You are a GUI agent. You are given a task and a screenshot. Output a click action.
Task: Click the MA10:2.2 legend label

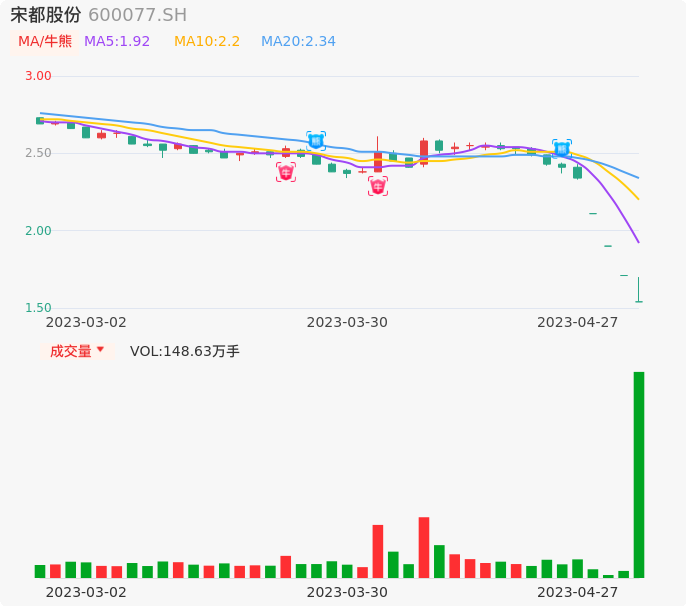207,42
